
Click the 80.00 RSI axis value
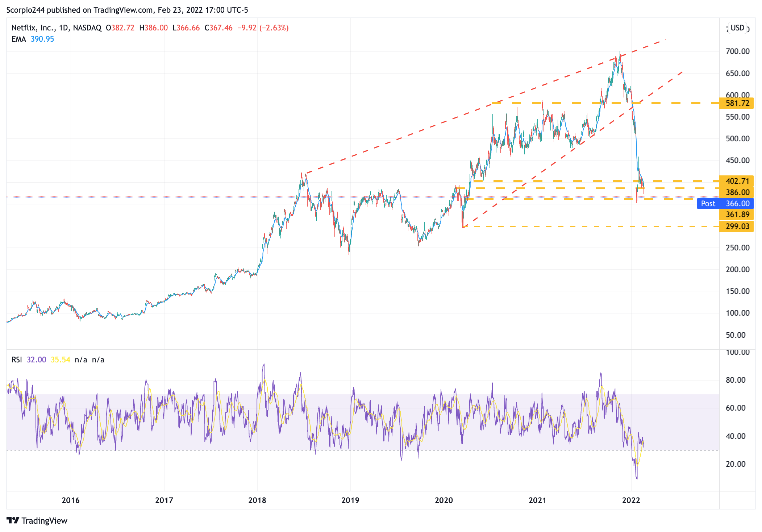pyautogui.click(x=736, y=380)
